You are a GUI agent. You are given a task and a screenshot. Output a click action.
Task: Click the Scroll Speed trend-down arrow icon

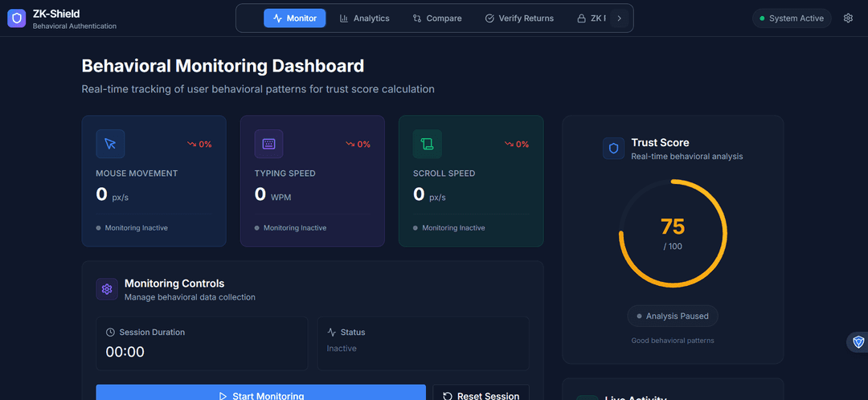coord(510,144)
